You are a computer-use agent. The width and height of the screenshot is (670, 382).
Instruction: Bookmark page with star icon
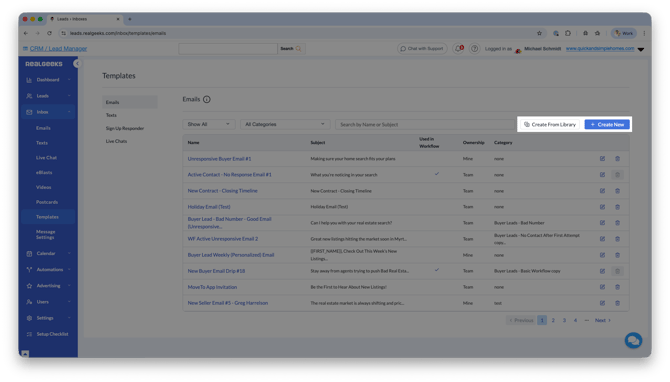(539, 33)
